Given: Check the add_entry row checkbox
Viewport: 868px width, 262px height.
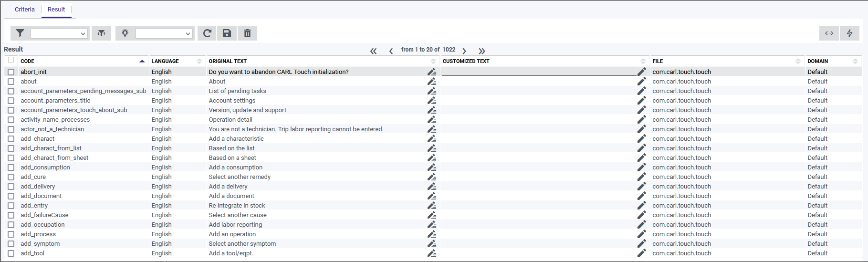Looking at the screenshot, I should [11, 206].
